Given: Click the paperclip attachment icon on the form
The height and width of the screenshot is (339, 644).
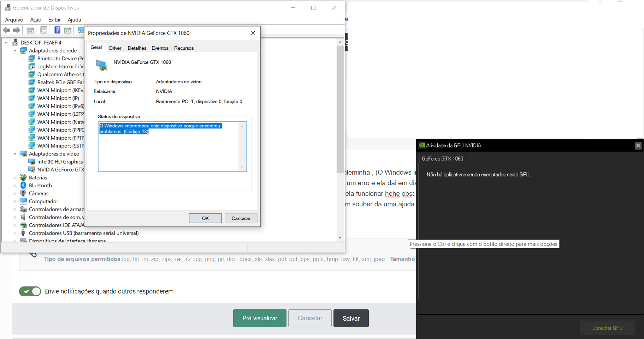Looking at the screenshot, I should click(33, 254).
